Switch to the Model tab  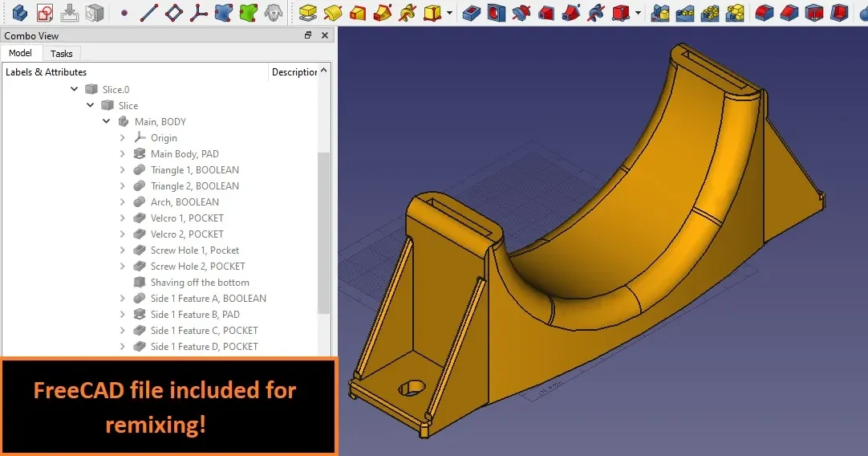coord(21,53)
